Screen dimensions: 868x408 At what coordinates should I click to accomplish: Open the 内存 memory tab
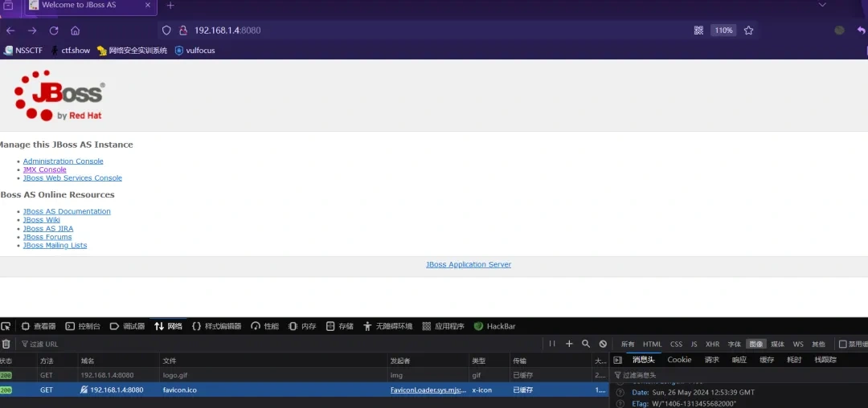tap(303, 326)
